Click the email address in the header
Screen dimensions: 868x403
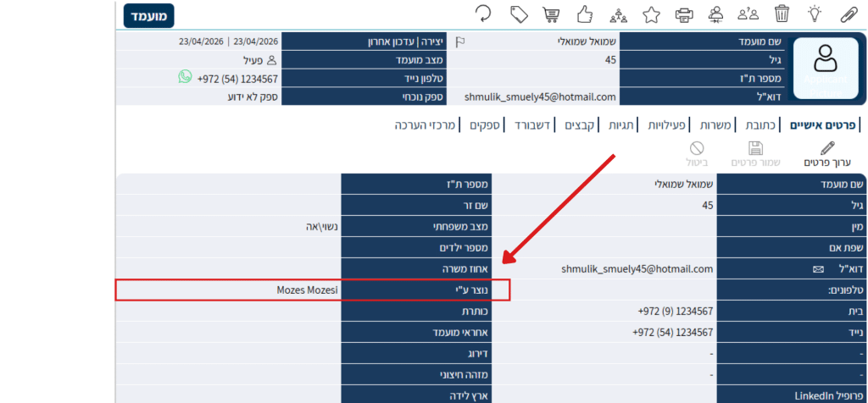[x=540, y=97]
